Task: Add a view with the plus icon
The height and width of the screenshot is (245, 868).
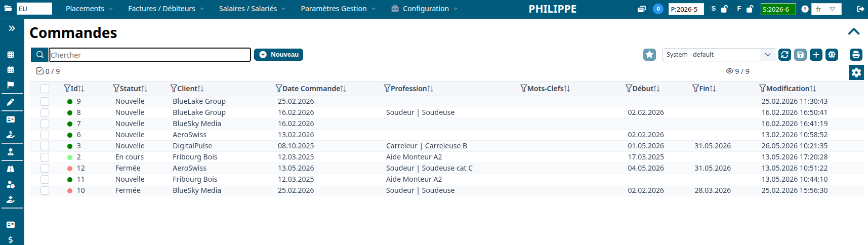Action: 816,55
